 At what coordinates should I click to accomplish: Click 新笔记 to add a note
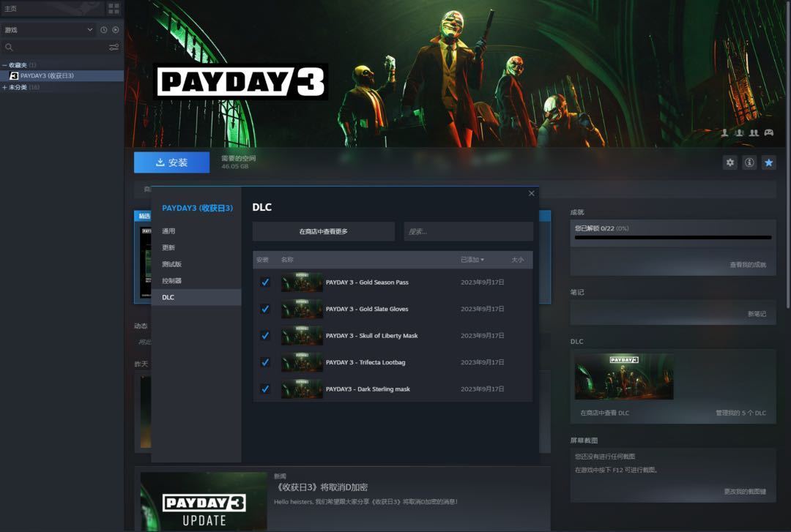757,314
